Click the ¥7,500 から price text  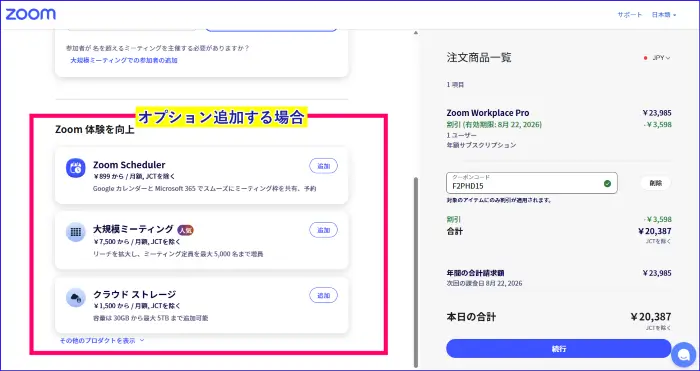pos(137,242)
